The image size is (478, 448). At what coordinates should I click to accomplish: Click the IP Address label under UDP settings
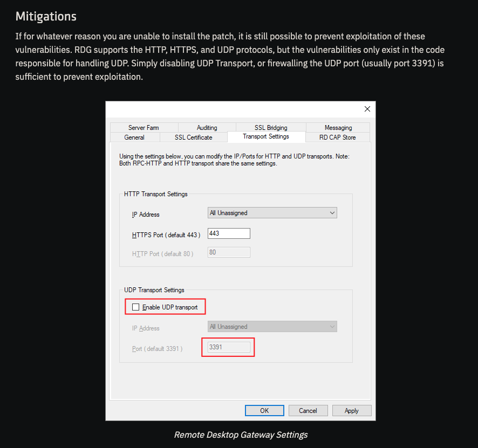(x=146, y=328)
